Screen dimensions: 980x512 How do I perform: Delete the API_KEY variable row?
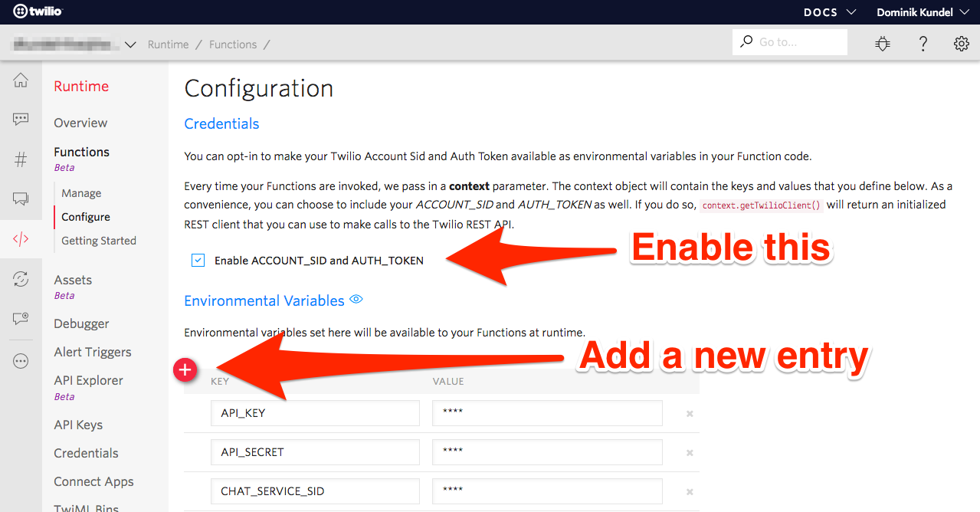pos(690,413)
